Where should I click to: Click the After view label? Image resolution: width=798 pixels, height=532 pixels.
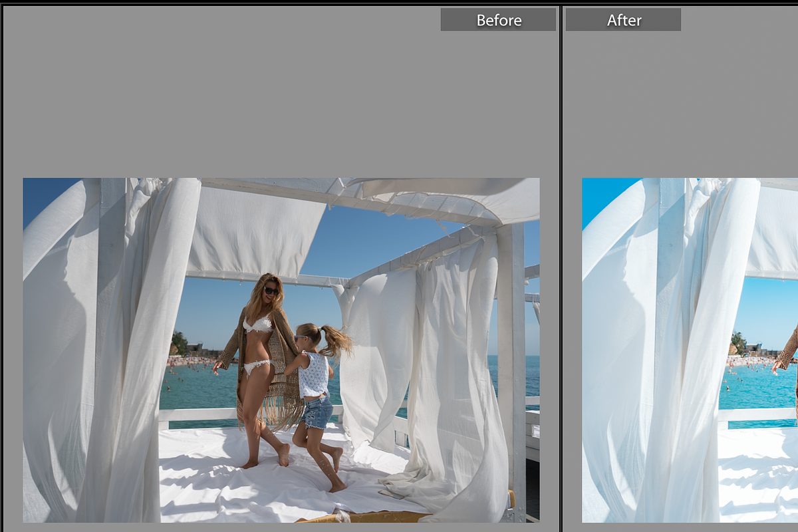click(623, 20)
